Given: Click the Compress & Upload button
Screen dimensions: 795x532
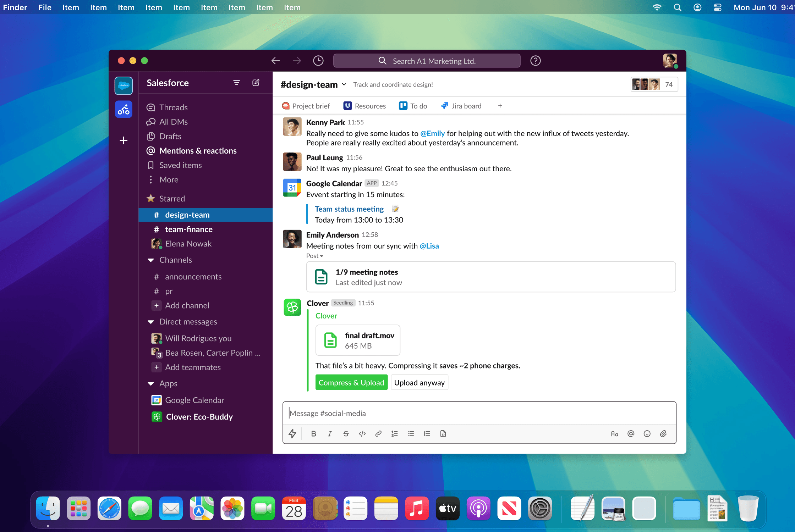Looking at the screenshot, I should 351,382.
